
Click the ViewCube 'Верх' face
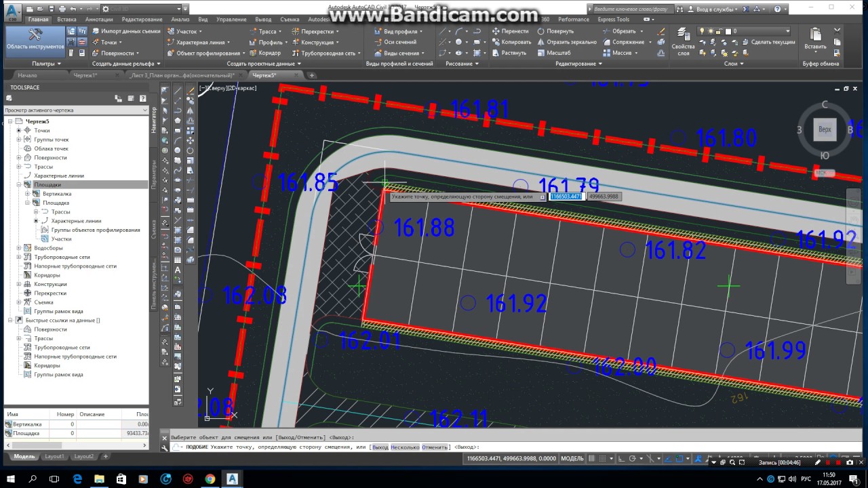(825, 129)
